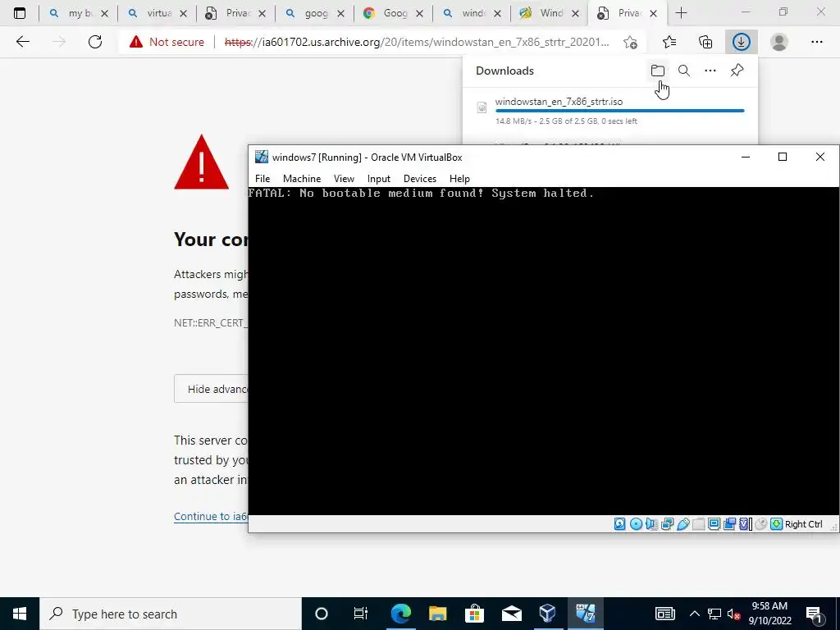Show hidden system tray icons

click(694, 614)
